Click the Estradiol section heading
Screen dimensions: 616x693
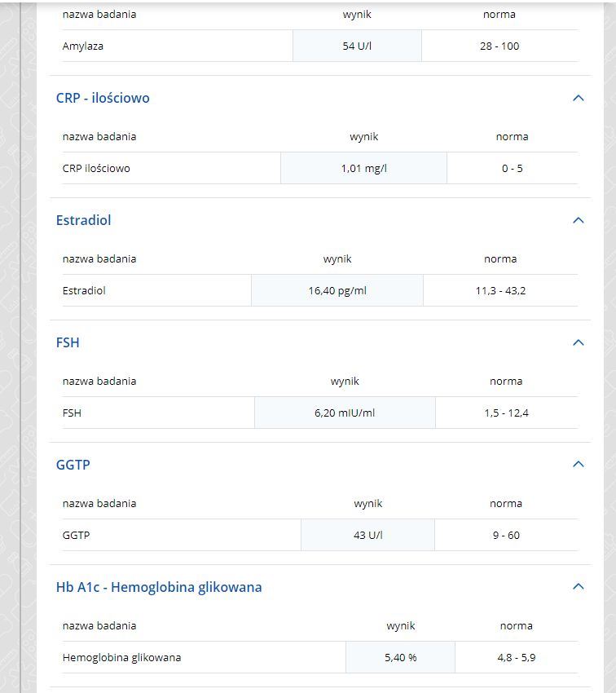(x=83, y=220)
